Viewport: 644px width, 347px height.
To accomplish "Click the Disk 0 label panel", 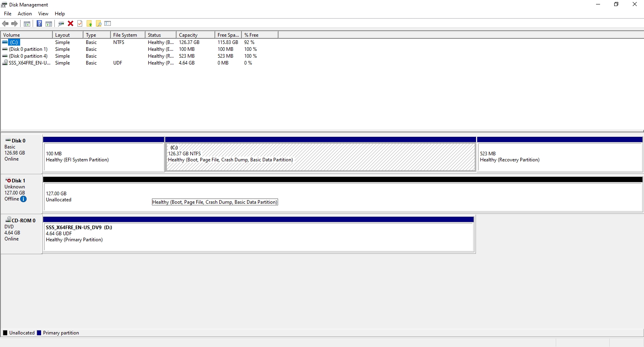I will click(22, 154).
